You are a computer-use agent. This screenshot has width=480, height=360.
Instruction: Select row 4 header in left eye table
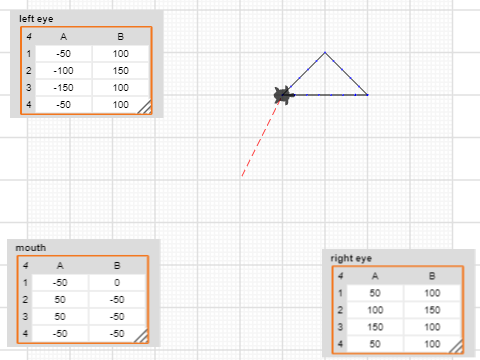[29, 105]
